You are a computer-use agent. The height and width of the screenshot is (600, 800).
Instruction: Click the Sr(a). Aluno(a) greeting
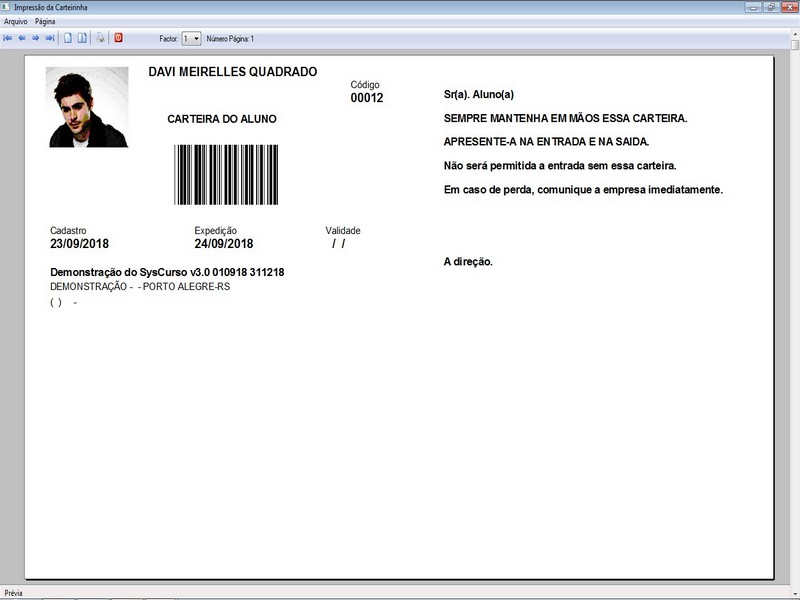(x=479, y=94)
